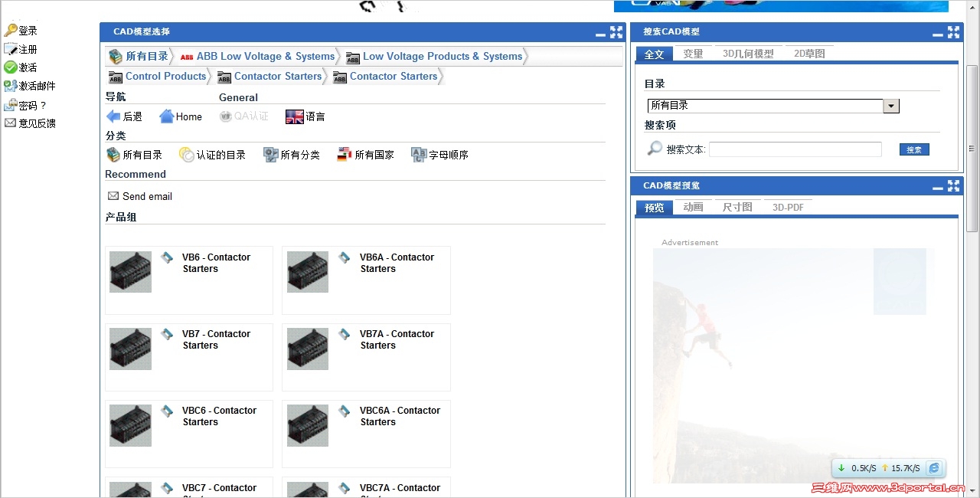Expand the CAD模型选择 panel fullscreen
Viewport: 980px width, 498px height.
(x=616, y=32)
